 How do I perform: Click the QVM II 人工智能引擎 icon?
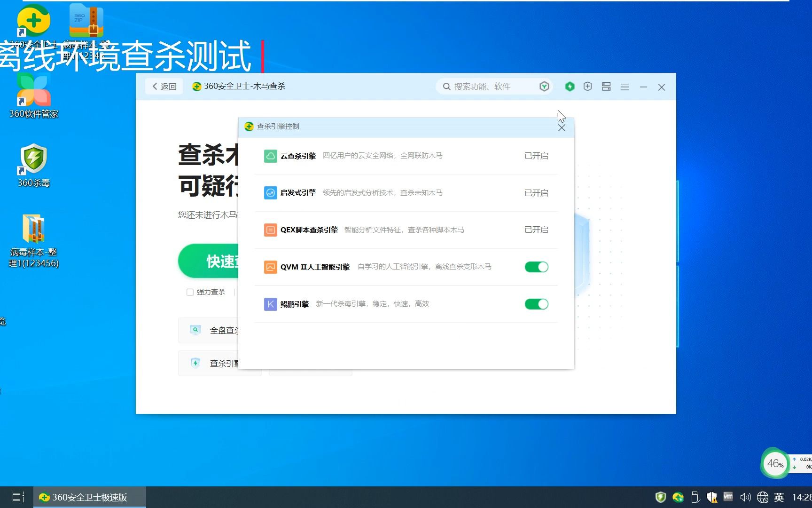tap(270, 267)
